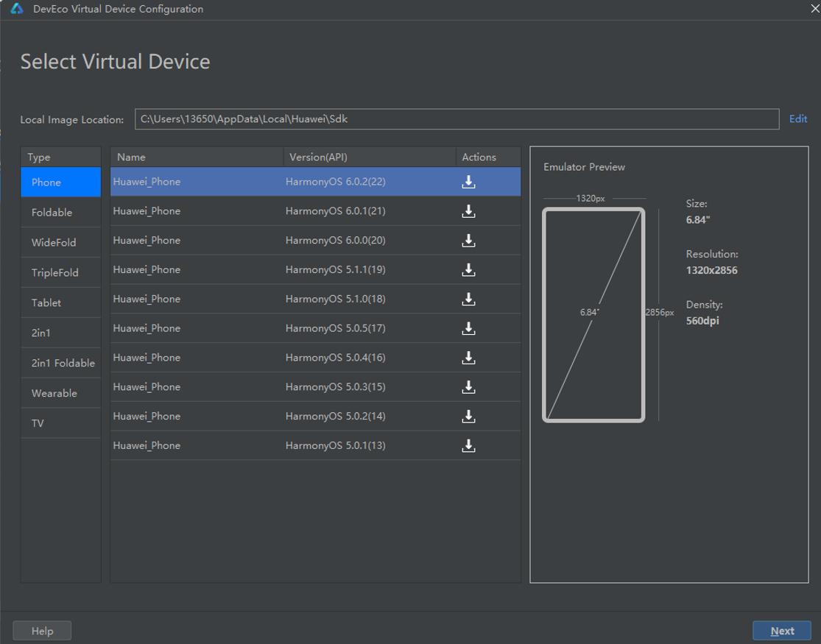The image size is (821, 644).
Task: Click the Actions column header
Action: point(488,157)
